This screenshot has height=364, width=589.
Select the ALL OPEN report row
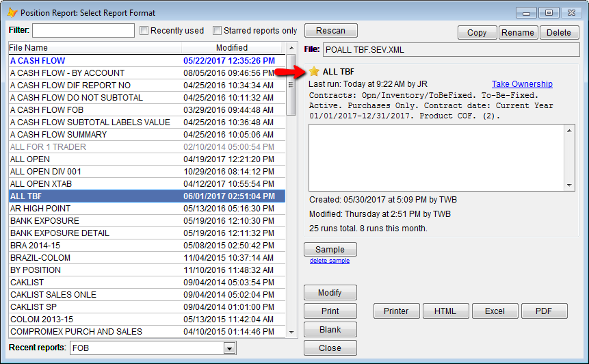(147, 159)
